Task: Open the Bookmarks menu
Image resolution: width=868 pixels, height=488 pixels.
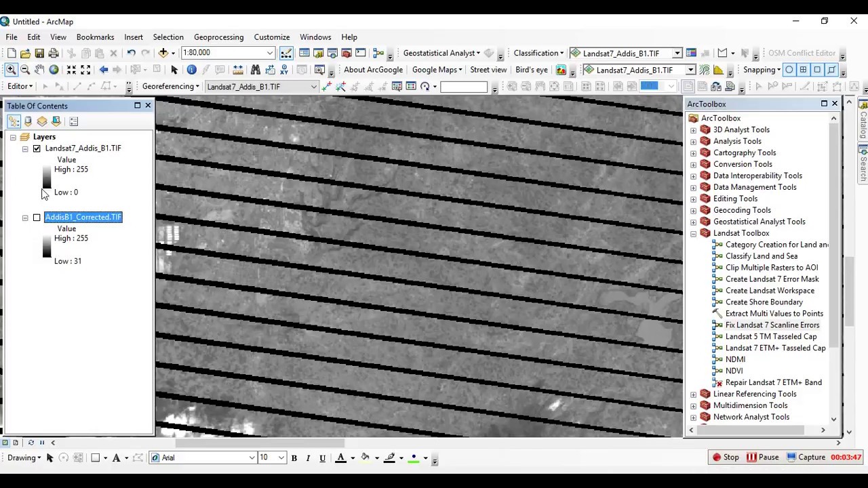Action: 95,37
